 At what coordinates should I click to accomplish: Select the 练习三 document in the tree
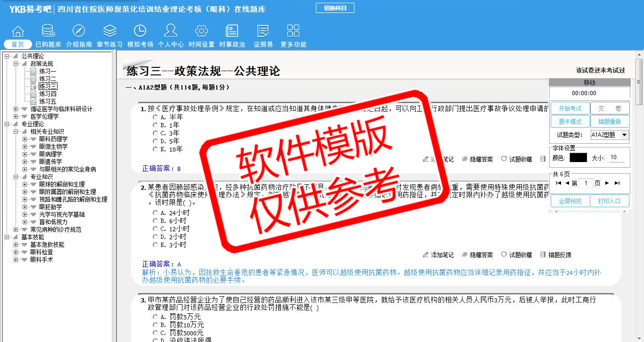(x=48, y=86)
